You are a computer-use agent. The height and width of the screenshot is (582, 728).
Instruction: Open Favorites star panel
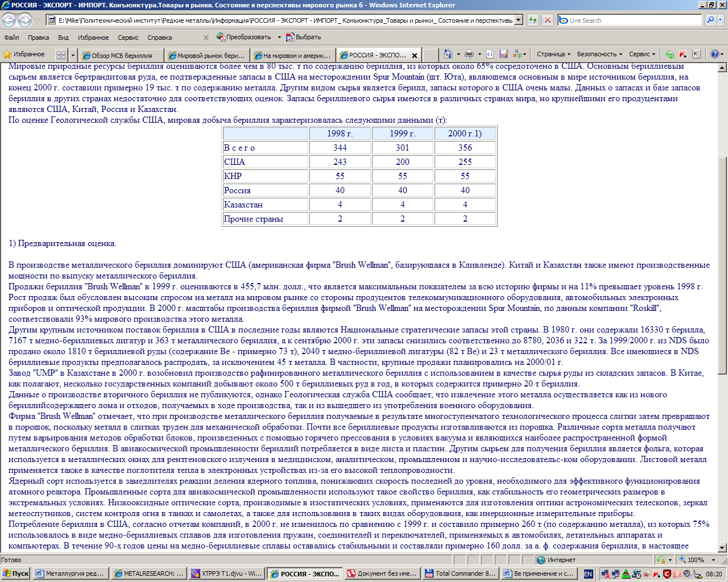pos(24,55)
